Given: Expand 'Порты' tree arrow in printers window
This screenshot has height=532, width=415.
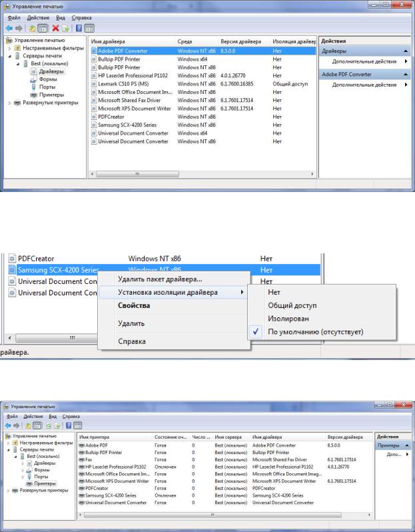Looking at the screenshot, I should tap(23, 477).
